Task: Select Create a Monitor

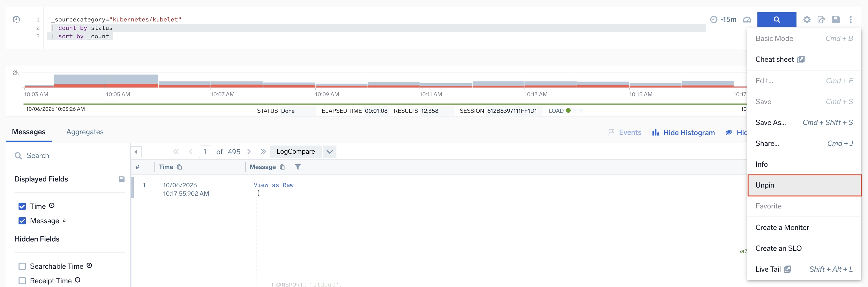Action: pos(804,227)
